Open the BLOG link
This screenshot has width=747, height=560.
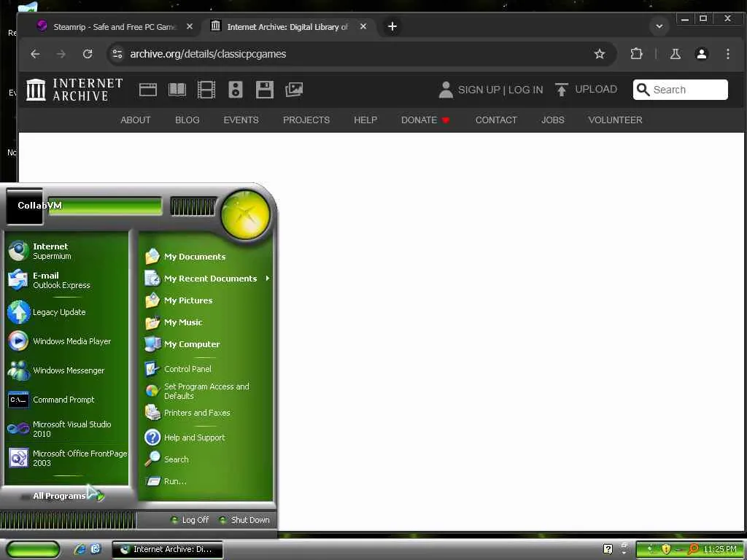click(x=187, y=120)
